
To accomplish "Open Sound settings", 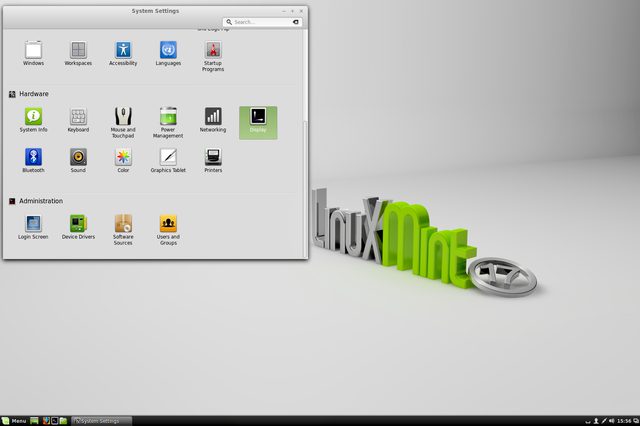I will (x=78, y=160).
